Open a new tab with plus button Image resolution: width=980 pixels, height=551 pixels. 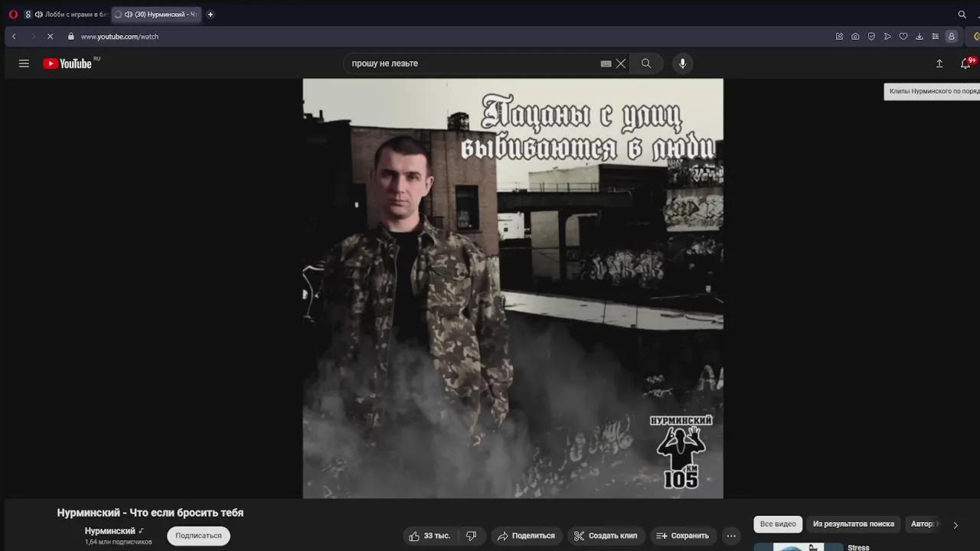pos(211,14)
